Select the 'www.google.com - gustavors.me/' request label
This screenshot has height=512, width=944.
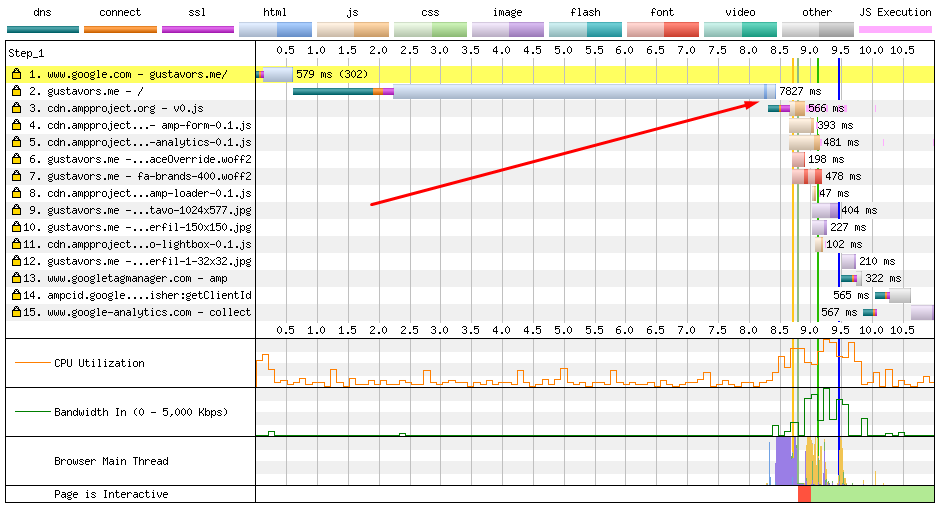(137, 74)
